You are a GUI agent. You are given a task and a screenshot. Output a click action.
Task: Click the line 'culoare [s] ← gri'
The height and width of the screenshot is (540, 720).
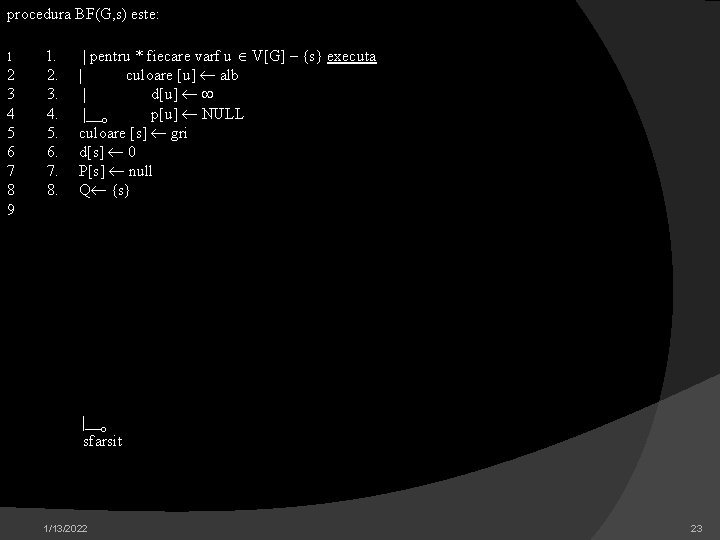pos(133,134)
